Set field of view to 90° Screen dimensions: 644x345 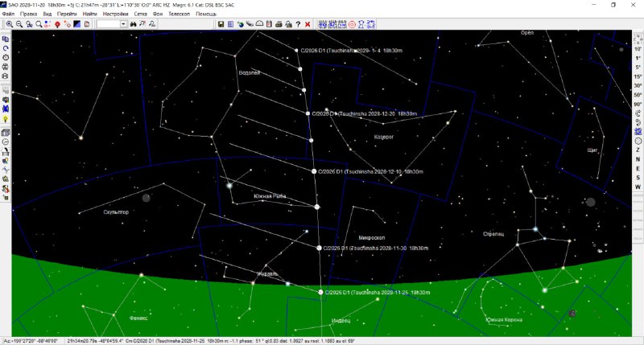pyautogui.click(x=638, y=105)
